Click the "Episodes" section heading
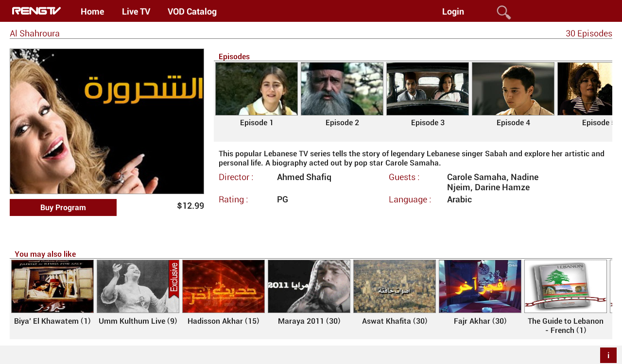Viewport: 622px width, 364px height. 234,56
